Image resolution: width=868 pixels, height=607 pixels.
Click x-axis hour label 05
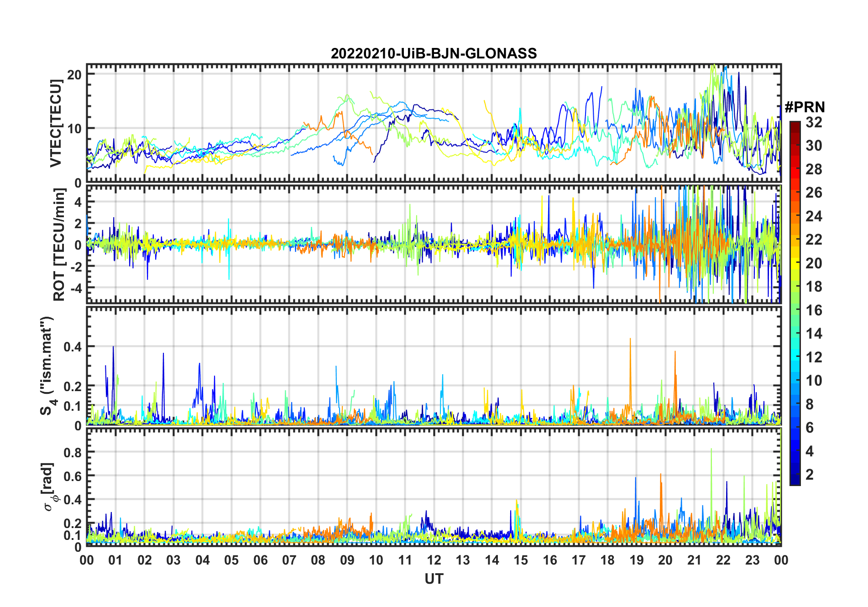coord(231,560)
